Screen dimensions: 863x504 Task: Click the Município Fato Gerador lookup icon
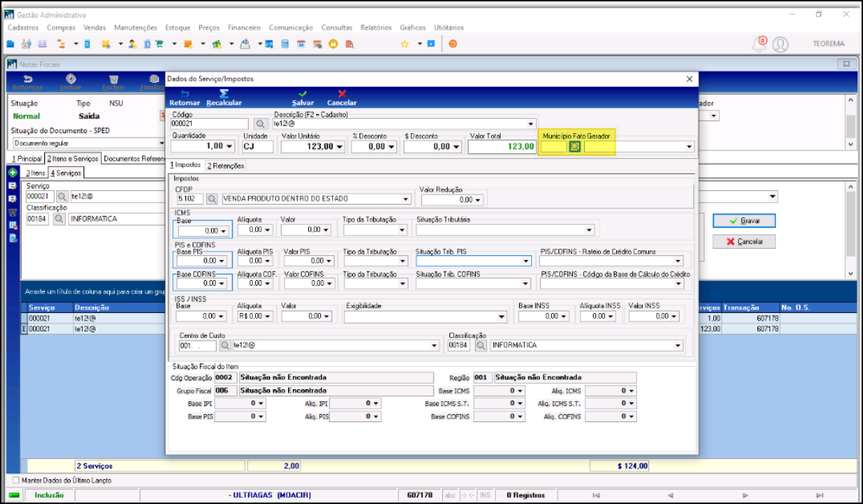pyautogui.click(x=575, y=146)
